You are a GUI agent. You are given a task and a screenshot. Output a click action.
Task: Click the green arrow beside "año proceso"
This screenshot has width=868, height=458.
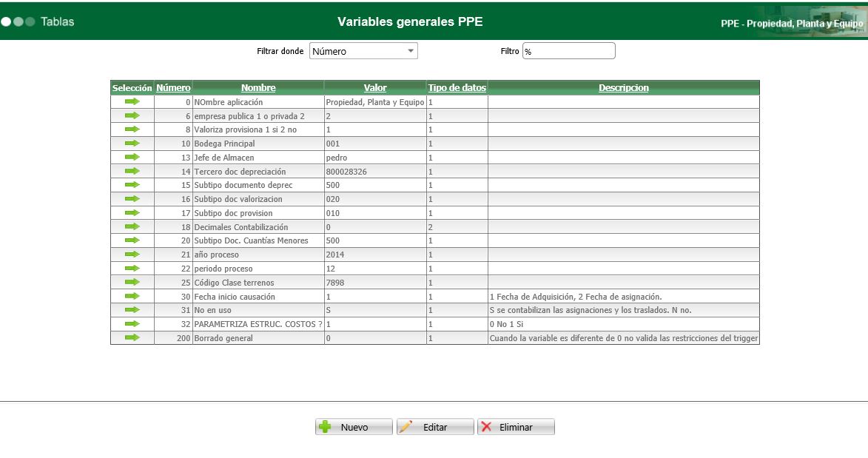(x=132, y=254)
